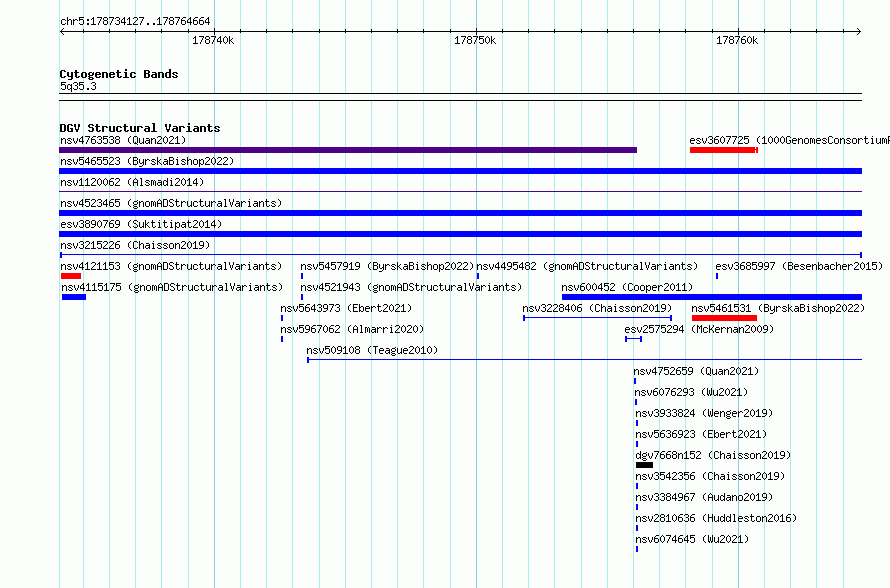Click the red nsv5461531 variant bar
Viewport: 890px width, 588px height.
[724, 318]
